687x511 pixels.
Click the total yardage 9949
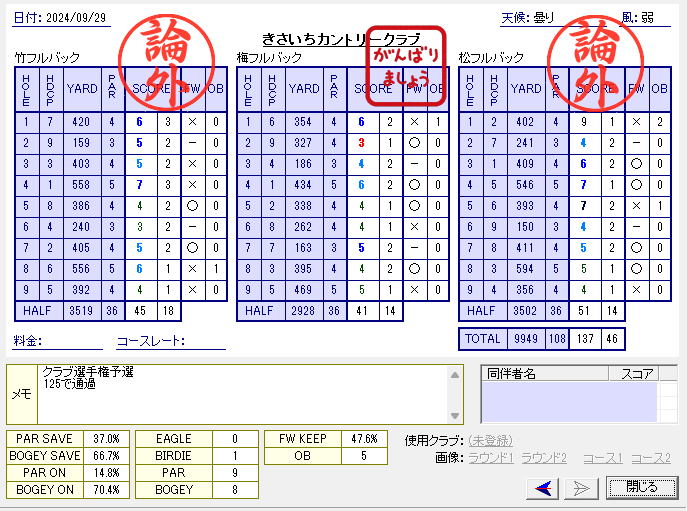coord(526,339)
